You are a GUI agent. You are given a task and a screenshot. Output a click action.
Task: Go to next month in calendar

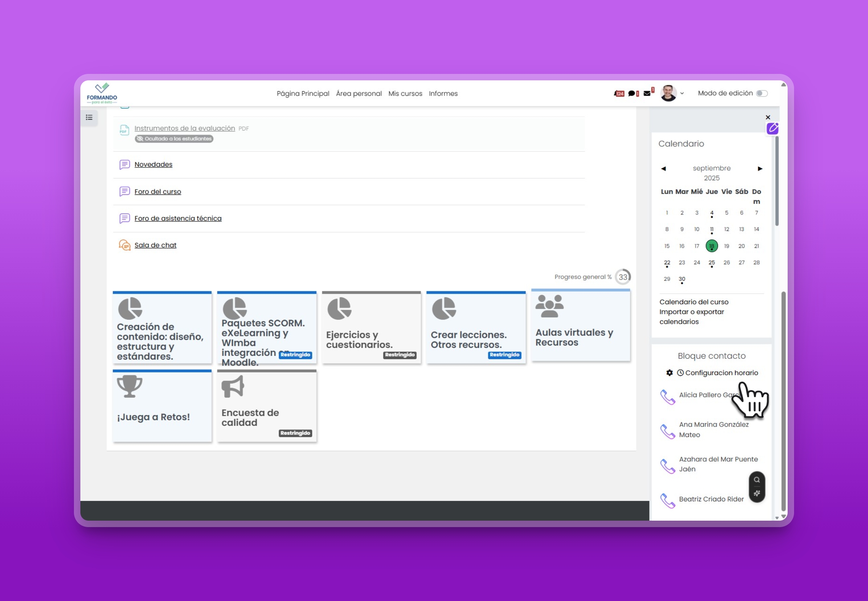(x=760, y=169)
